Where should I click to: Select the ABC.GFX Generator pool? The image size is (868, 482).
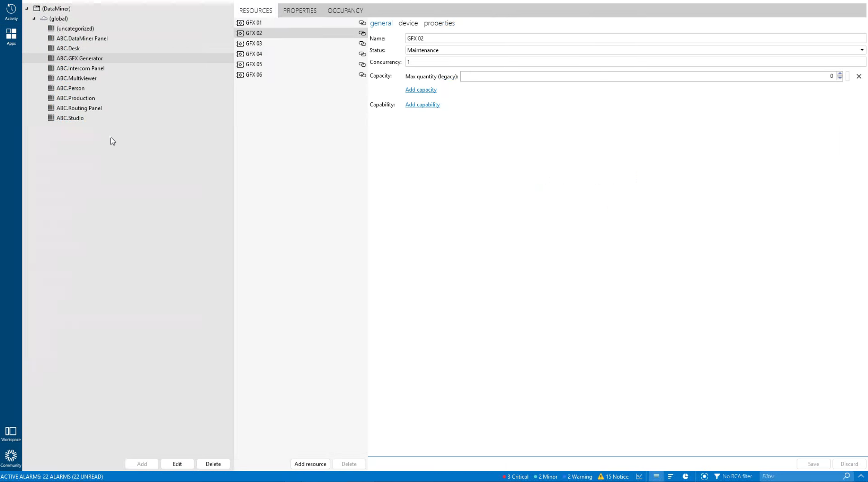(x=79, y=58)
